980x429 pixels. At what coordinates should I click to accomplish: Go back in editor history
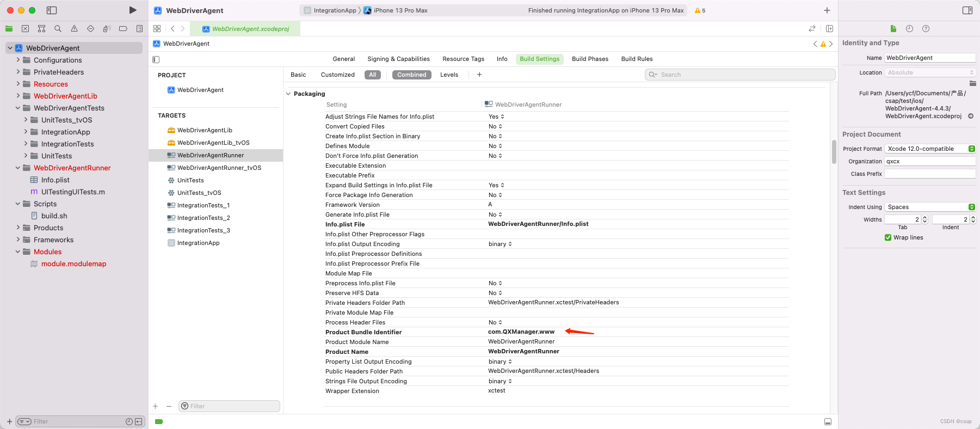172,29
